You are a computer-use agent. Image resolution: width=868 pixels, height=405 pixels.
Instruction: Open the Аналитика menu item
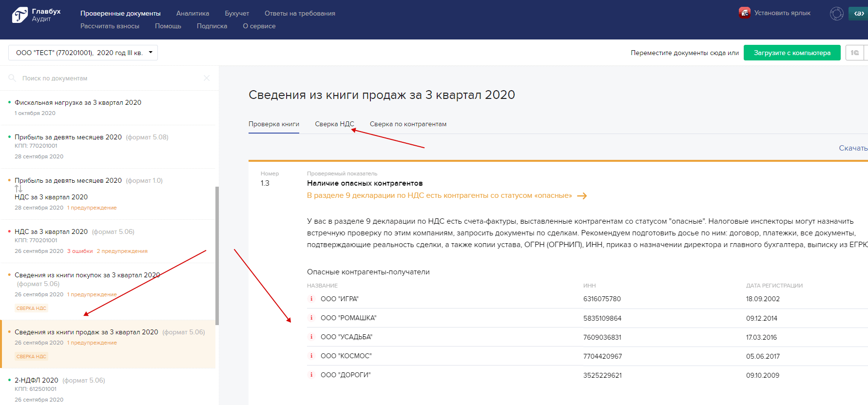193,14
